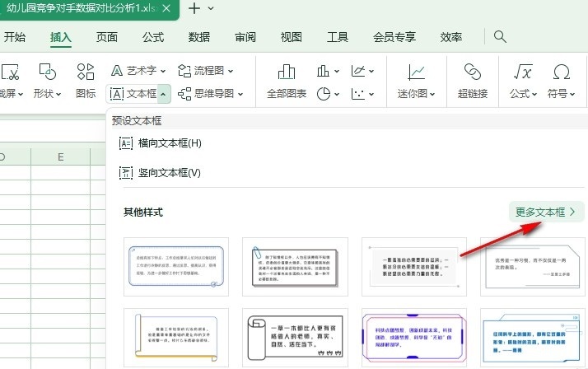
Task: Expand the column chart dropdown arrow
Action: click(x=336, y=71)
